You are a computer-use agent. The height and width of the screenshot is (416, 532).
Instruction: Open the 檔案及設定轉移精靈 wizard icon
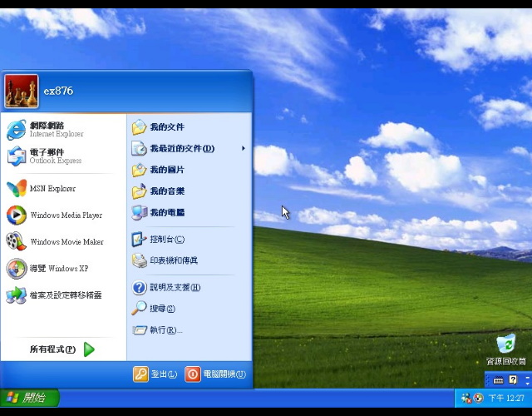[x=17, y=295]
